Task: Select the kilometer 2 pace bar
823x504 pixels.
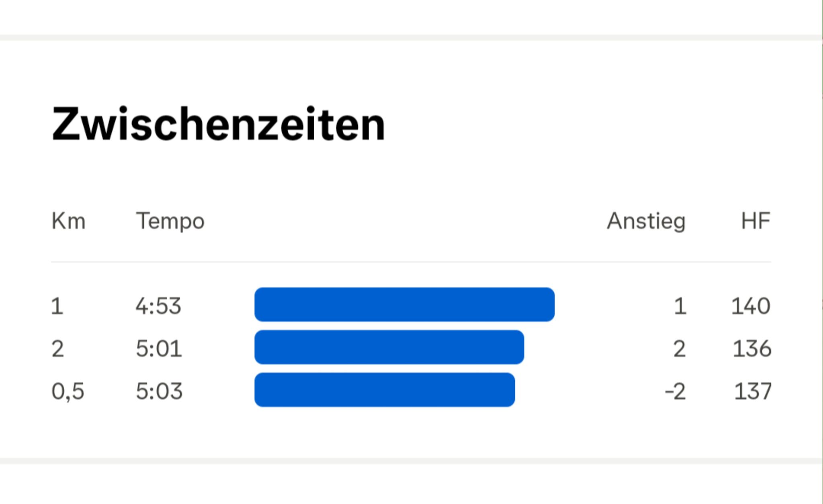Action: (x=389, y=347)
